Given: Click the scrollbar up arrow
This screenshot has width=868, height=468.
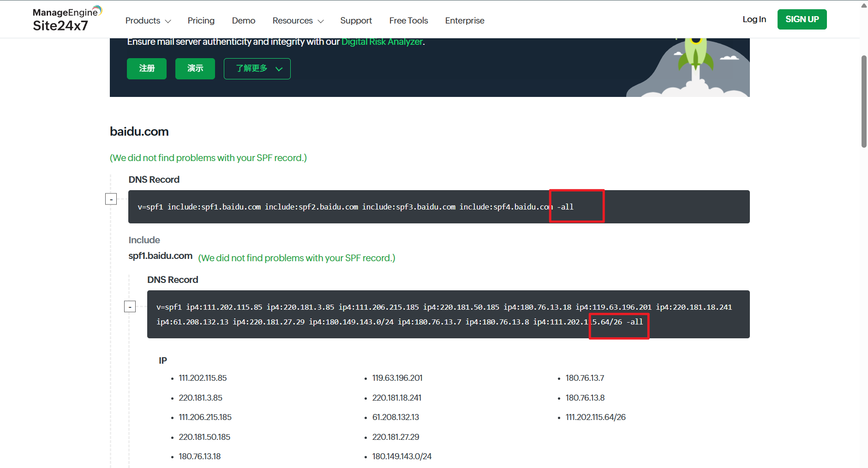Looking at the screenshot, I should point(864,5).
